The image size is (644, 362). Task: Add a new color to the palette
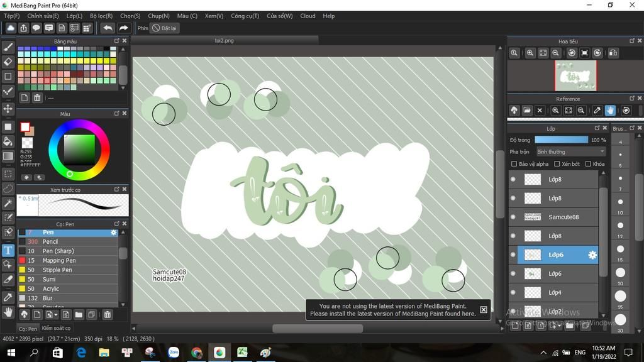[x=25, y=97]
